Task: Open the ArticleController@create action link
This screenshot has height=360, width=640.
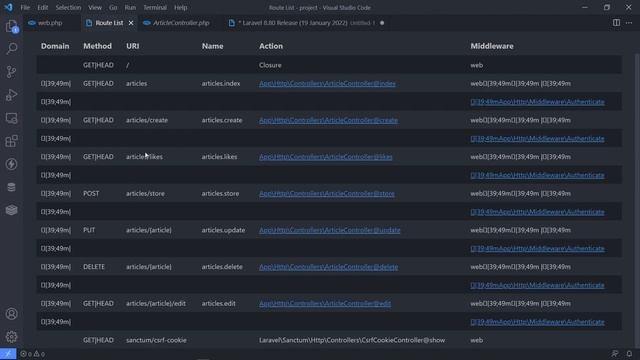Action: coord(329,120)
